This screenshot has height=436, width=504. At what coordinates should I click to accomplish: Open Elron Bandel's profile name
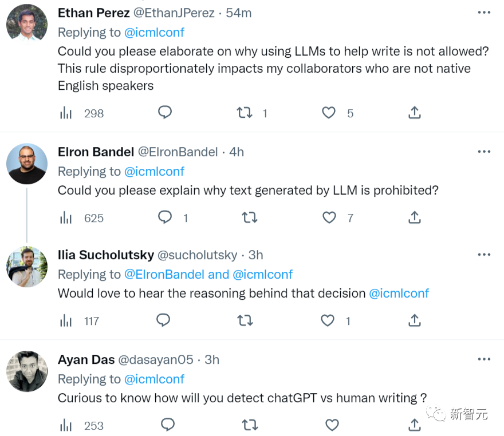pos(96,152)
